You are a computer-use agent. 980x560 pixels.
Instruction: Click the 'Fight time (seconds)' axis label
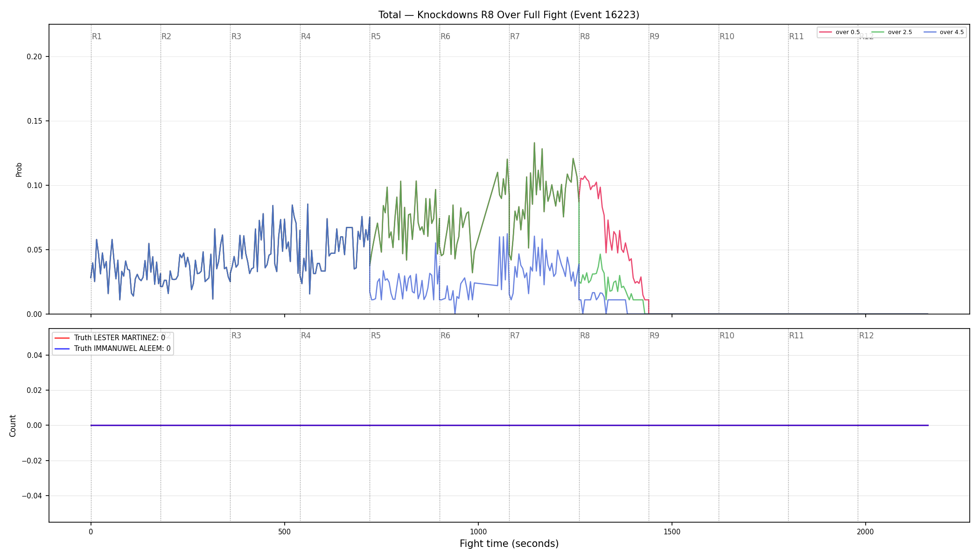point(509,544)
